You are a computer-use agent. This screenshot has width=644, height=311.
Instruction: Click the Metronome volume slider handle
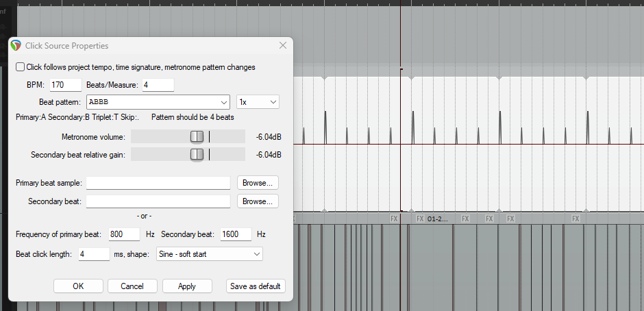point(197,137)
